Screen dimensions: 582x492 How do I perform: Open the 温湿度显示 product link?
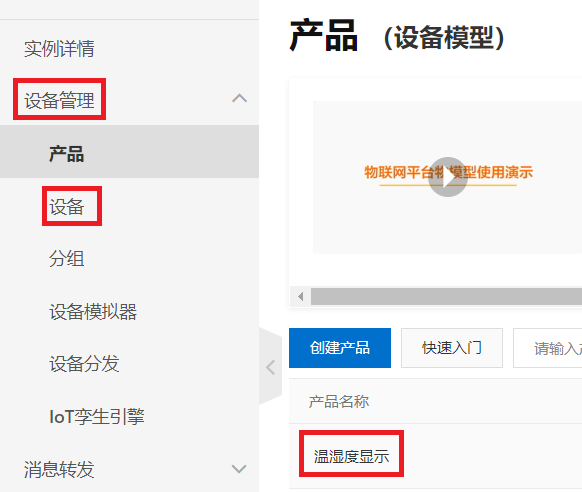click(x=351, y=456)
